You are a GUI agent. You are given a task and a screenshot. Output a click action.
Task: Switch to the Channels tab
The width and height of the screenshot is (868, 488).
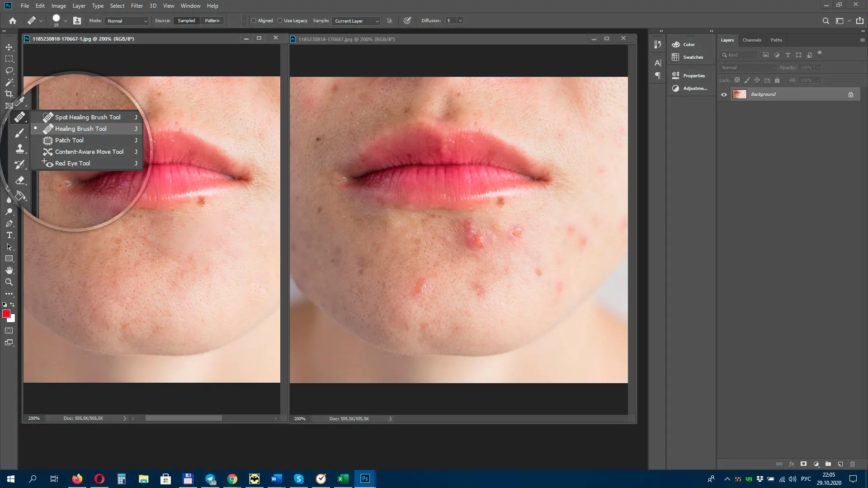pyautogui.click(x=751, y=40)
